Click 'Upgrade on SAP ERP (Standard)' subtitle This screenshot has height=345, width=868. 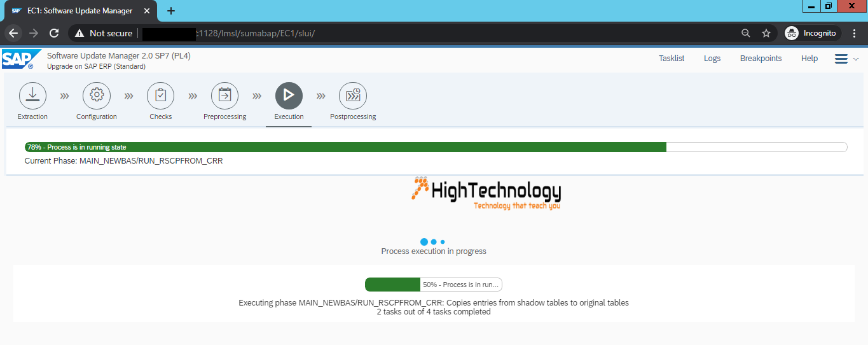pyautogui.click(x=96, y=66)
